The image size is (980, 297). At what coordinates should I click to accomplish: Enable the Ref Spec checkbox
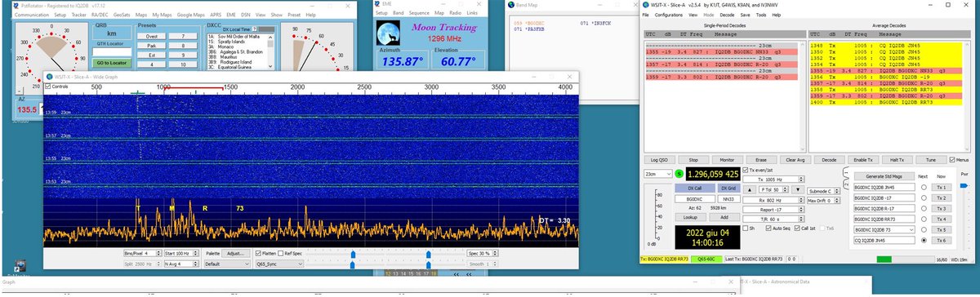click(x=281, y=253)
